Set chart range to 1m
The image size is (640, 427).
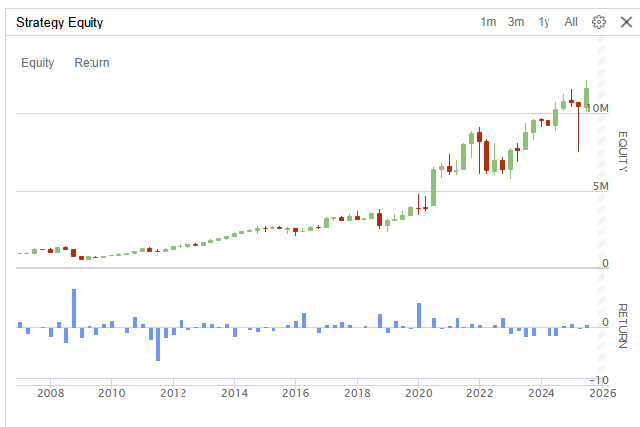coord(488,22)
